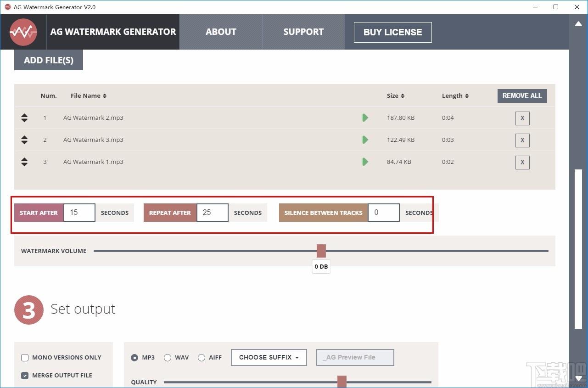Play AG Watermark 1.mp3 preview
This screenshot has height=388, width=588.
tap(365, 162)
